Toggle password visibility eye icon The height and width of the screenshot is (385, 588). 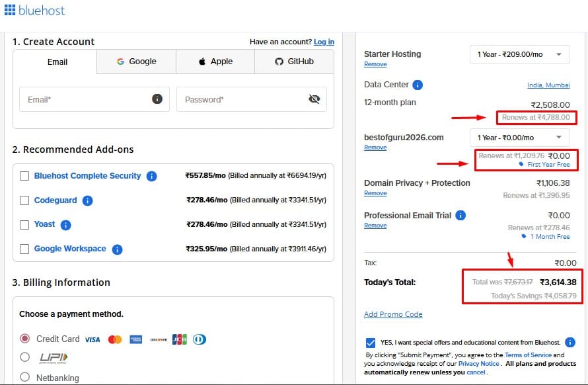coord(314,99)
